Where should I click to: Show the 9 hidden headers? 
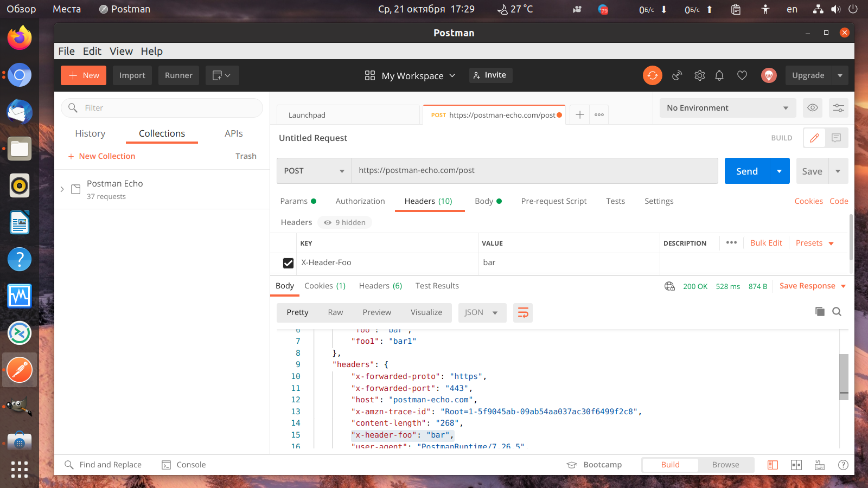(x=345, y=222)
